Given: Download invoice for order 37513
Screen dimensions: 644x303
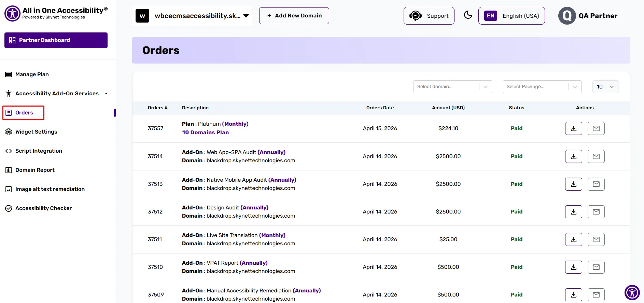Looking at the screenshot, I should click(x=574, y=184).
